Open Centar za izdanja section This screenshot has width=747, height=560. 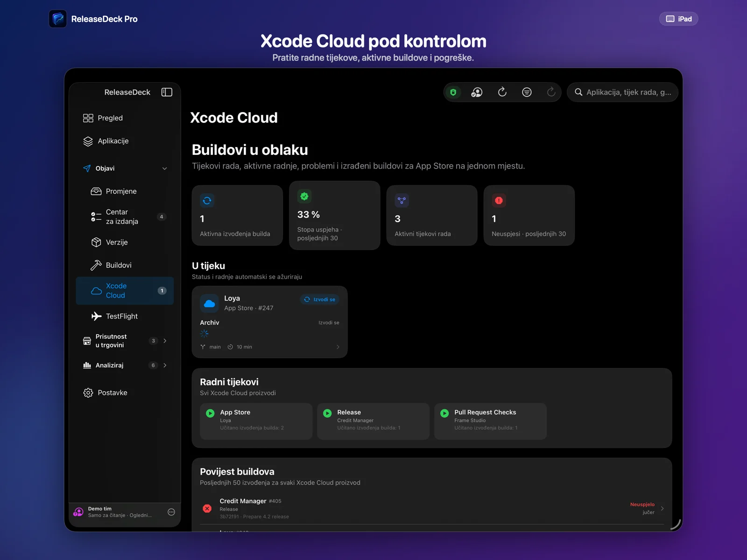tap(125, 217)
